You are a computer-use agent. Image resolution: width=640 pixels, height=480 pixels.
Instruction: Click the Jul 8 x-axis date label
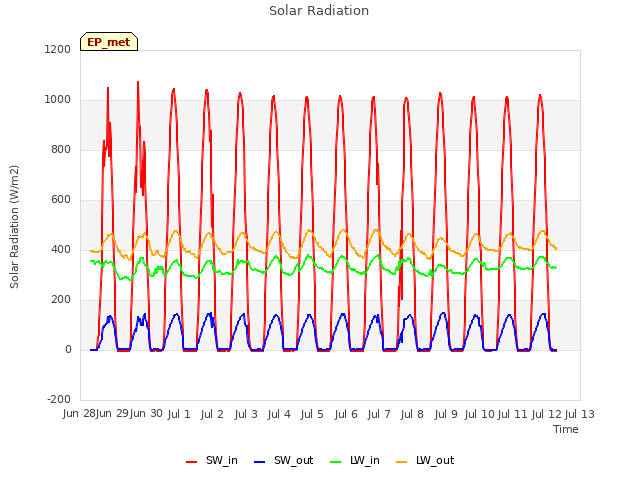(x=412, y=414)
